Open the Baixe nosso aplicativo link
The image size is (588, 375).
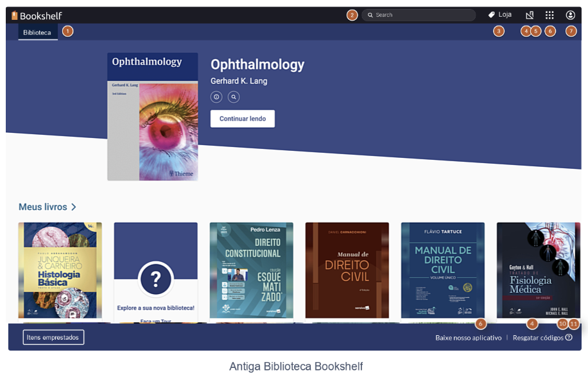(x=469, y=338)
